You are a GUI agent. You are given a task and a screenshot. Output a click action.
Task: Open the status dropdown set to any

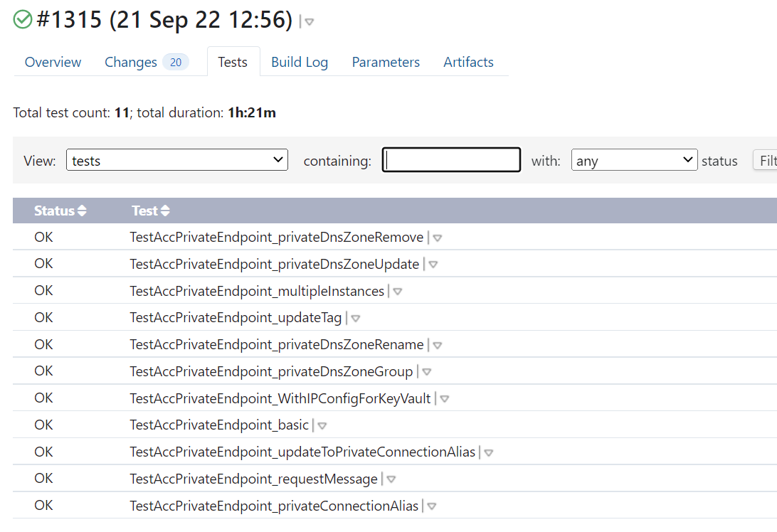click(634, 160)
